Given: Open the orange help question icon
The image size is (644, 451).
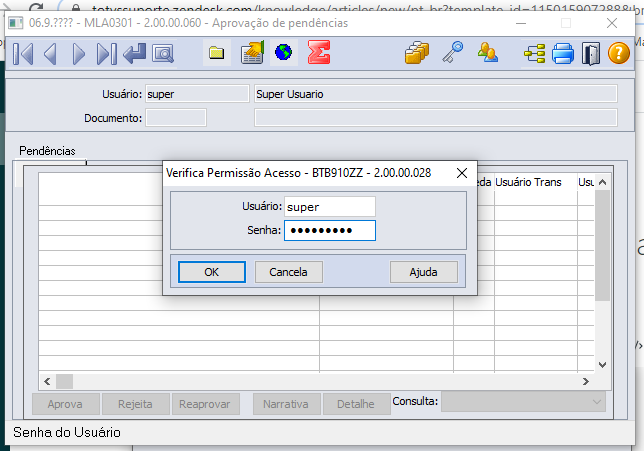Looking at the screenshot, I should 619,53.
